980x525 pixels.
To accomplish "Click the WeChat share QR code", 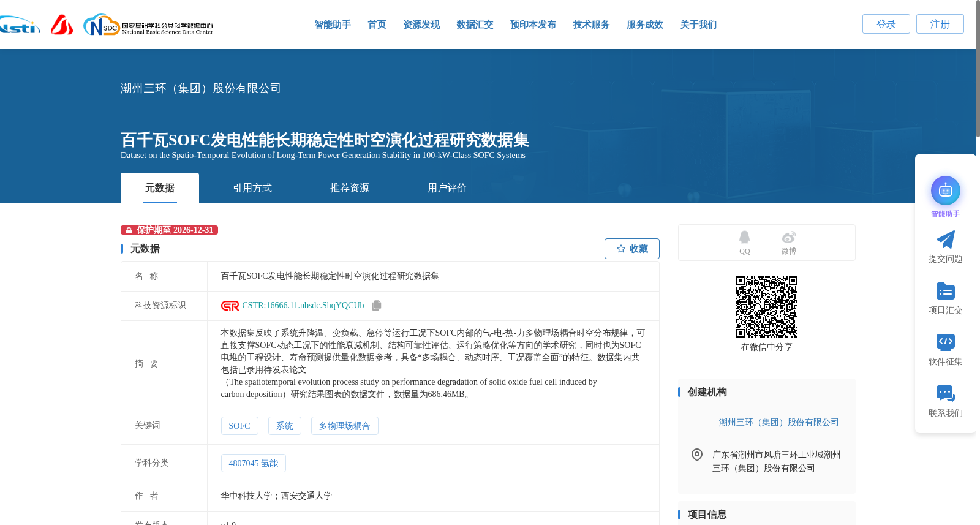I will 766,306.
